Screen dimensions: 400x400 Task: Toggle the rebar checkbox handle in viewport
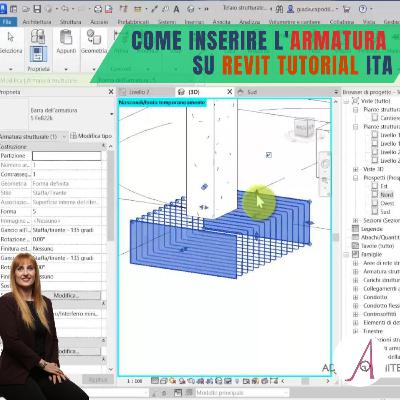click(269, 155)
